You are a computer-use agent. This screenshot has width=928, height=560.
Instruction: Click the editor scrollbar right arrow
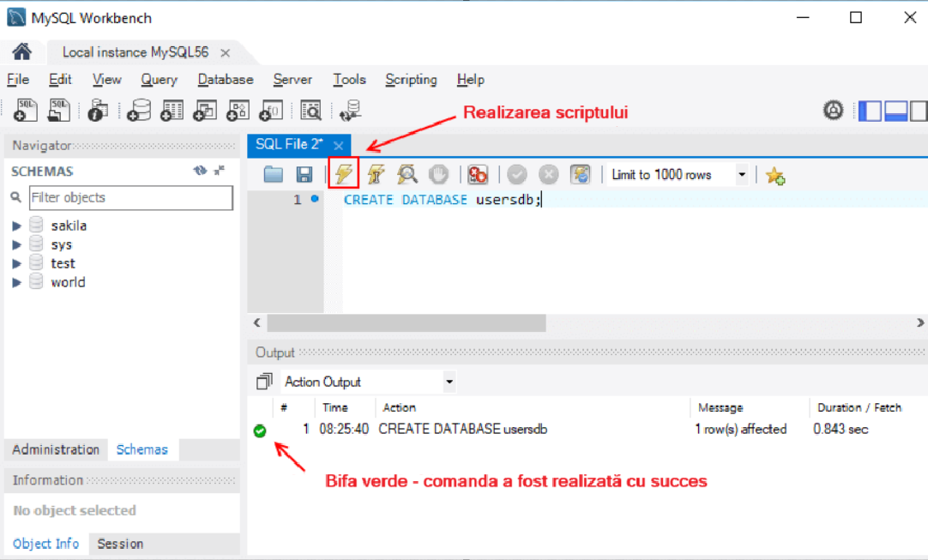(x=919, y=322)
